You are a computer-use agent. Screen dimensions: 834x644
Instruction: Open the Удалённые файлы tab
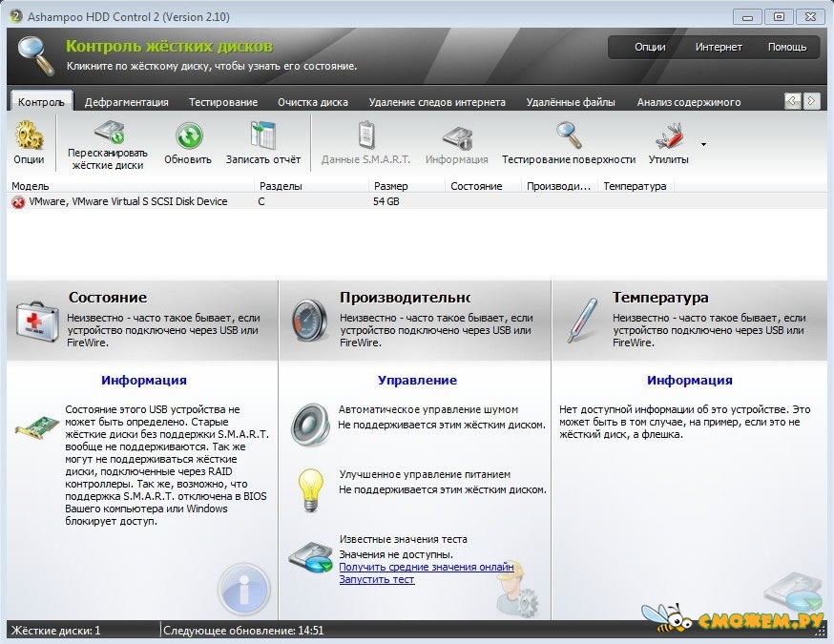pyautogui.click(x=571, y=102)
